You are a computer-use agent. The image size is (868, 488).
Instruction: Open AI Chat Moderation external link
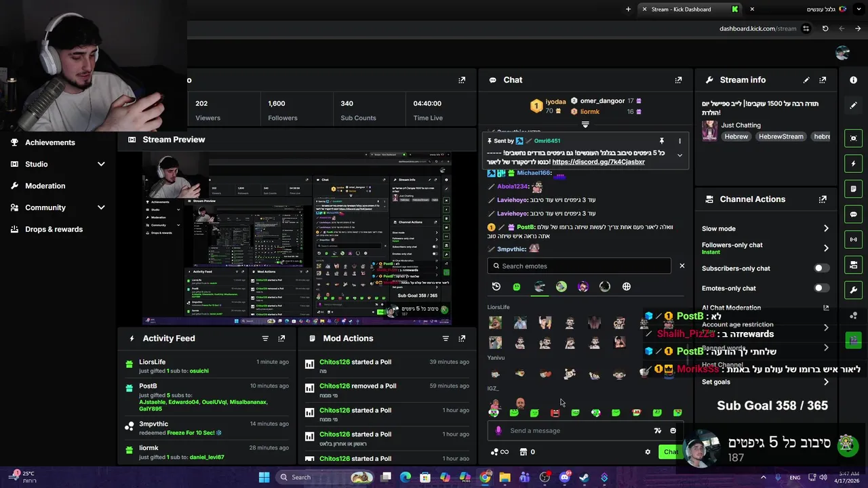tap(826, 308)
